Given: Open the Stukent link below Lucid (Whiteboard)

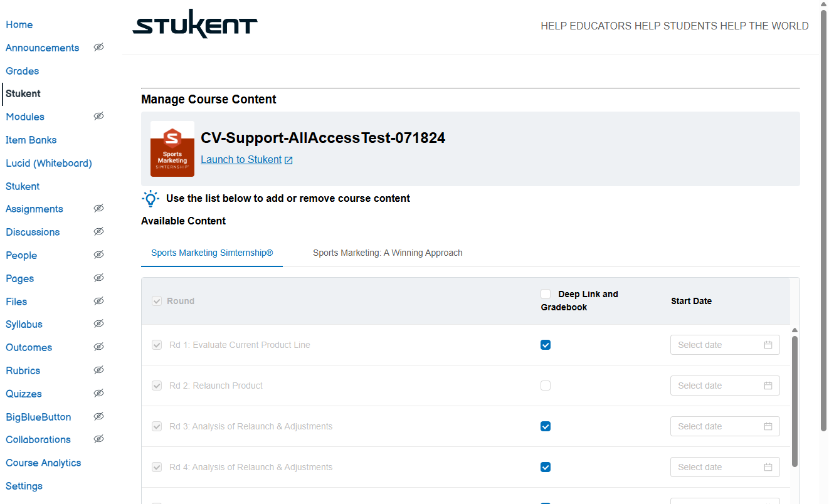Looking at the screenshot, I should tap(23, 186).
